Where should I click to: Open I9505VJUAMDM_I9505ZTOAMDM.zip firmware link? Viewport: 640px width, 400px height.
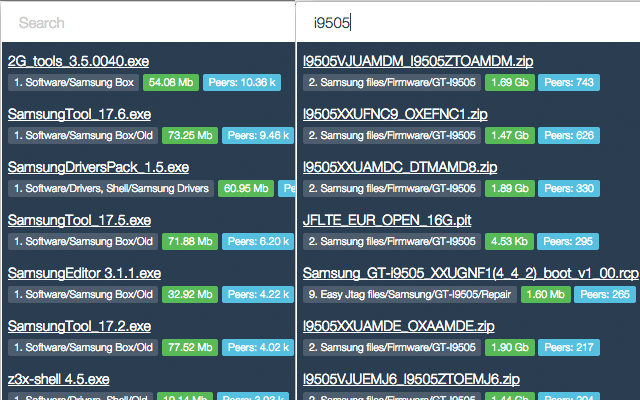coord(418,61)
